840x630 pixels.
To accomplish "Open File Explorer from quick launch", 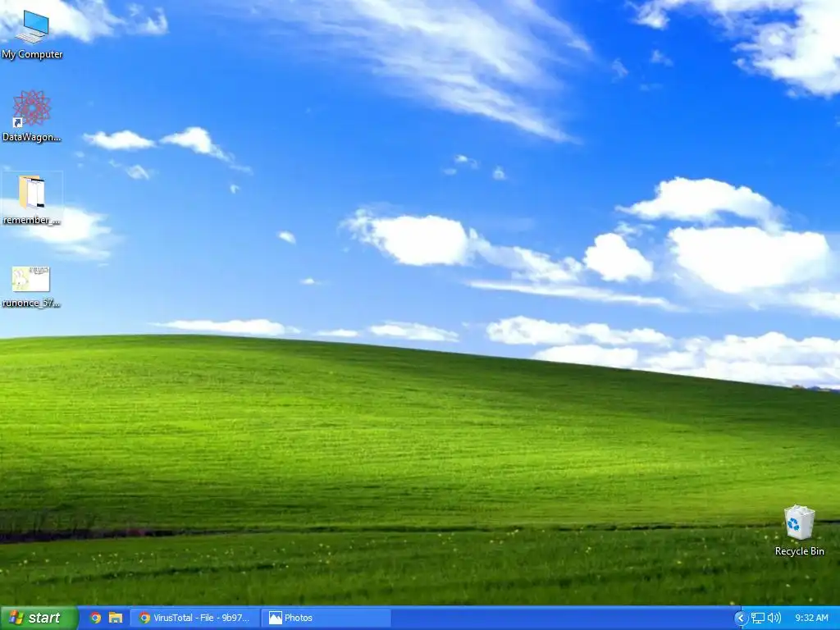I will coord(116,618).
